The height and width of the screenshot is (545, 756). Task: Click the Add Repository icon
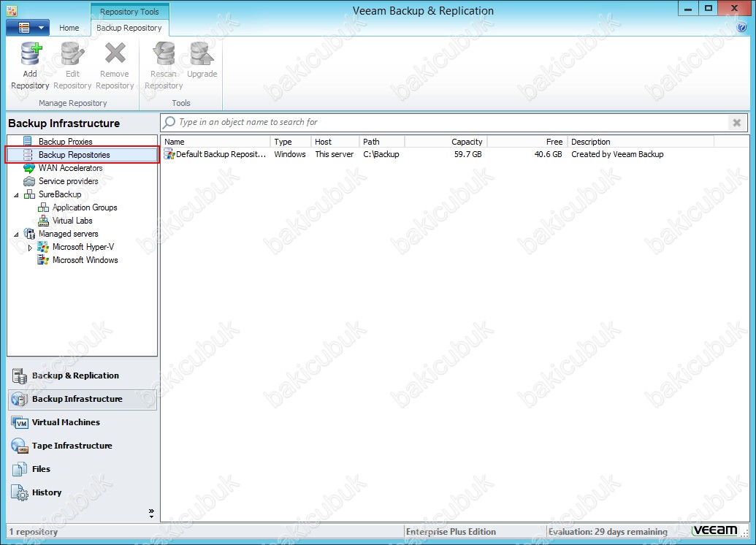(x=31, y=53)
